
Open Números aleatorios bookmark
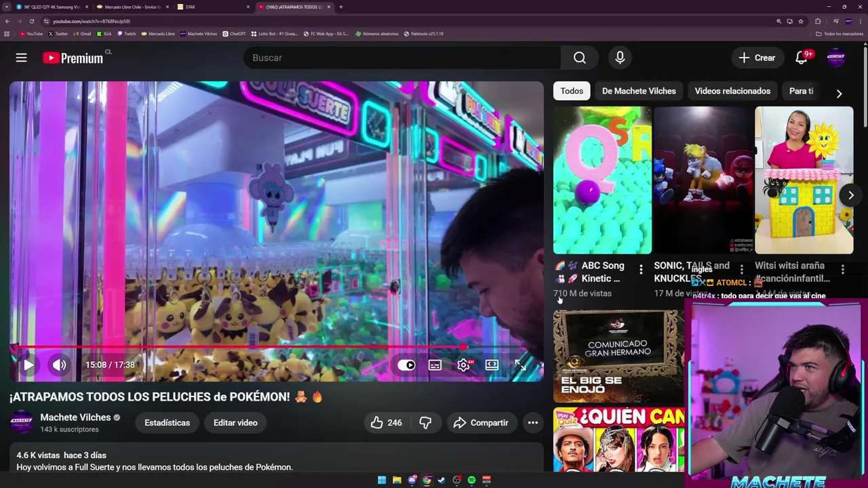click(377, 33)
